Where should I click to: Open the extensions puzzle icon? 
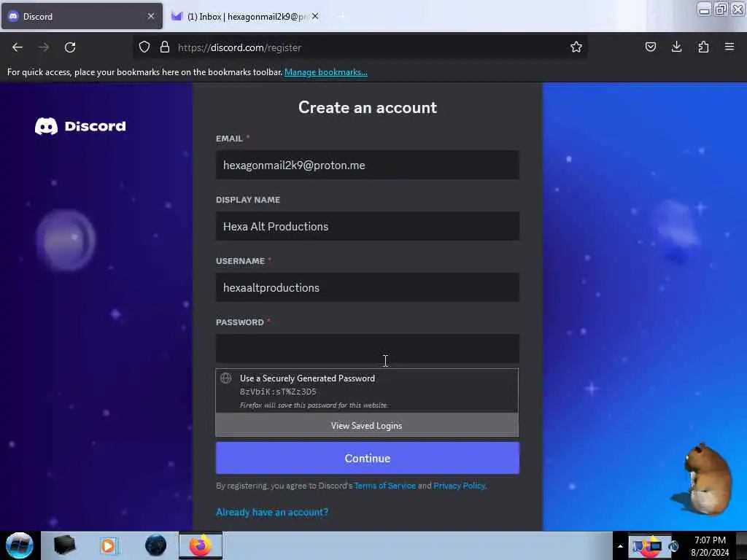tap(703, 47)
